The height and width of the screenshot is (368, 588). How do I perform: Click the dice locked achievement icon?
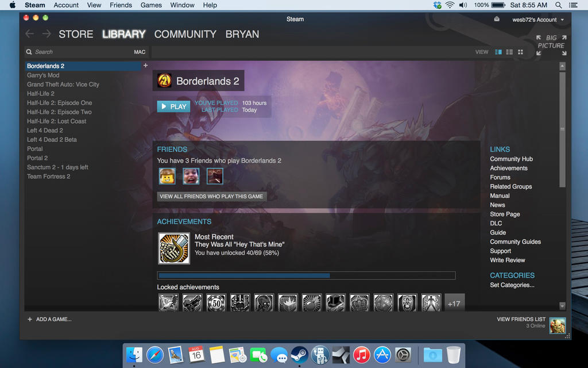click(x=383, y=302)
